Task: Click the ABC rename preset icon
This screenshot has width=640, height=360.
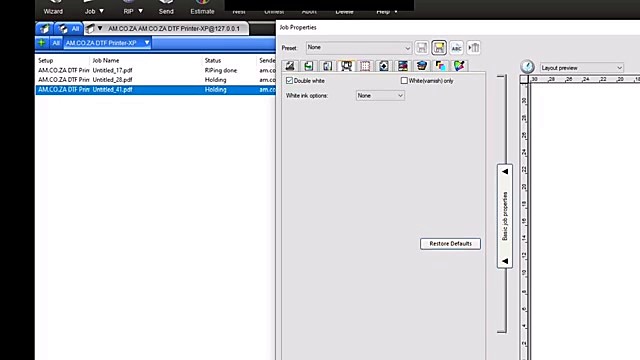Action: [x=456, y=48]
